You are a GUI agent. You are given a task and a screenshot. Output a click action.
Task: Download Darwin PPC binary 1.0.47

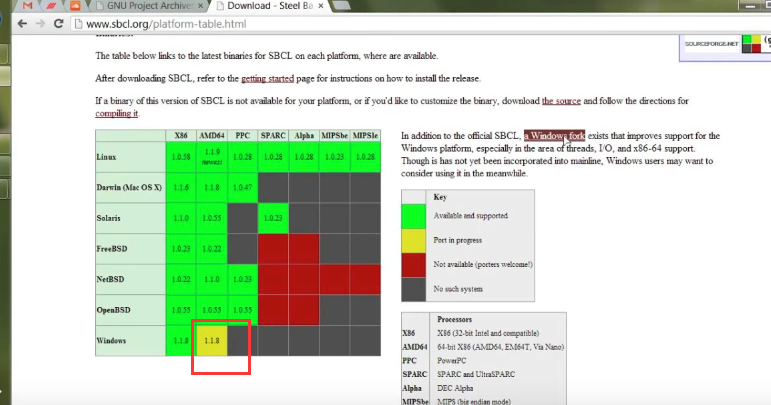click(x=242, y=187)
